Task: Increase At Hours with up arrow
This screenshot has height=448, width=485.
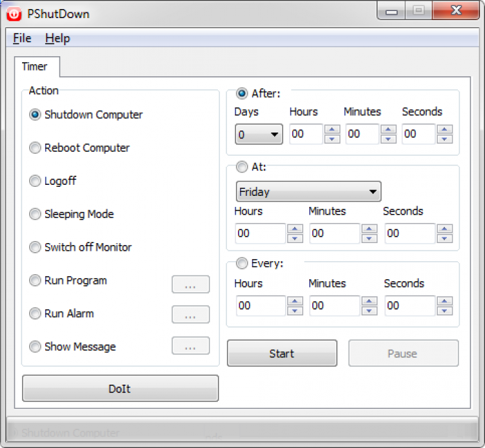Action: 295,229
